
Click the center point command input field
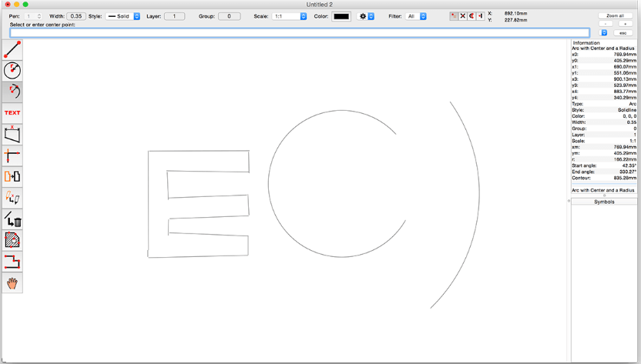300,33
